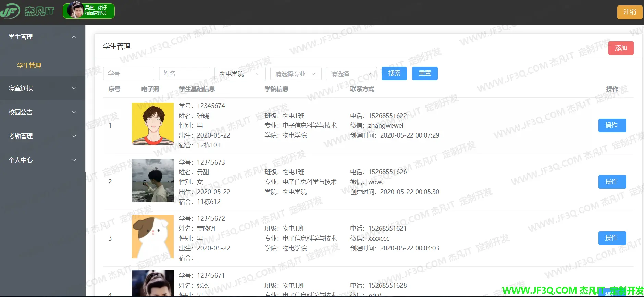Open the 物电学院 college dropdown
The height and width of the screenshot is (297, 644).
(240, 74)
